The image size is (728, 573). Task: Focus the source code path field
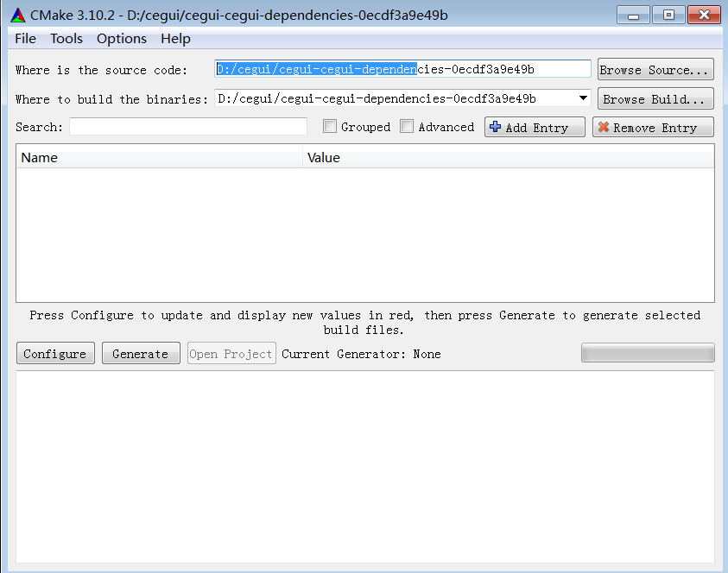402,69
